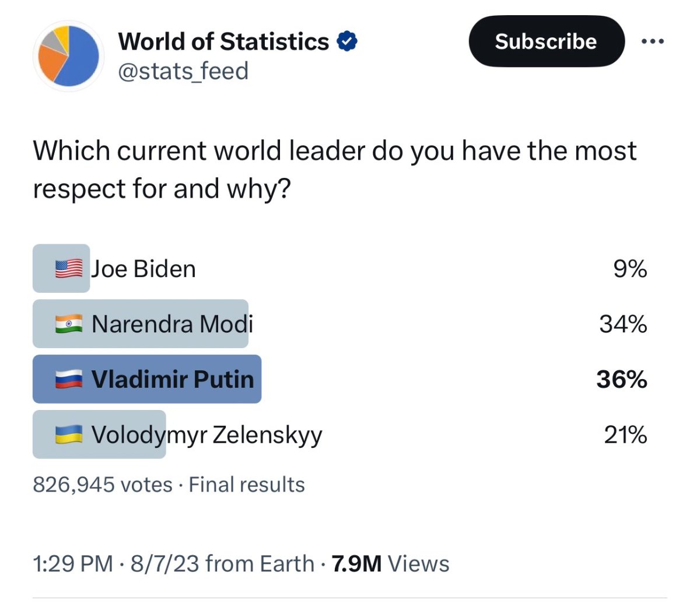
Task: Click the 826,945 votes count
Action: click(103, 485)
